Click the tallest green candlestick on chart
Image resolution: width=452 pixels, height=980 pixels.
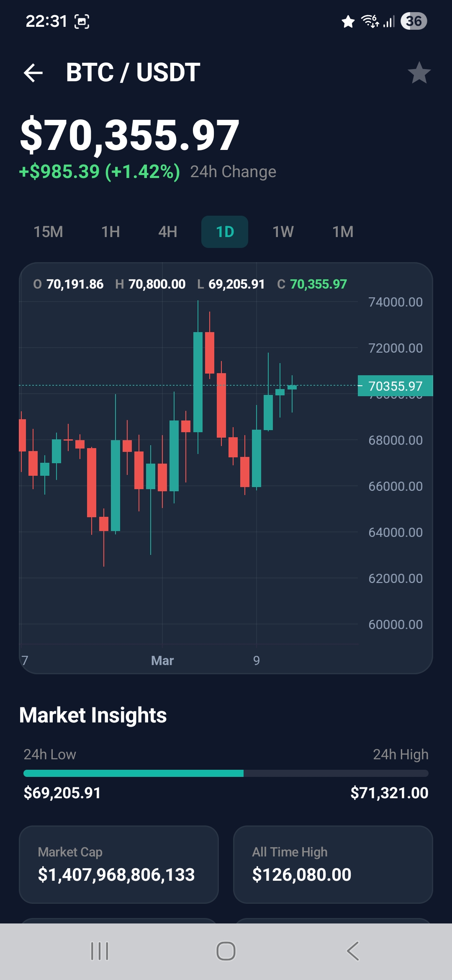tap(198, 382)
